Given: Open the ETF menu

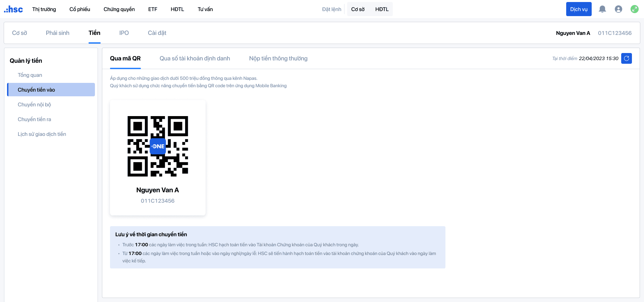Looking at the screenshot, I should point(153,9).
